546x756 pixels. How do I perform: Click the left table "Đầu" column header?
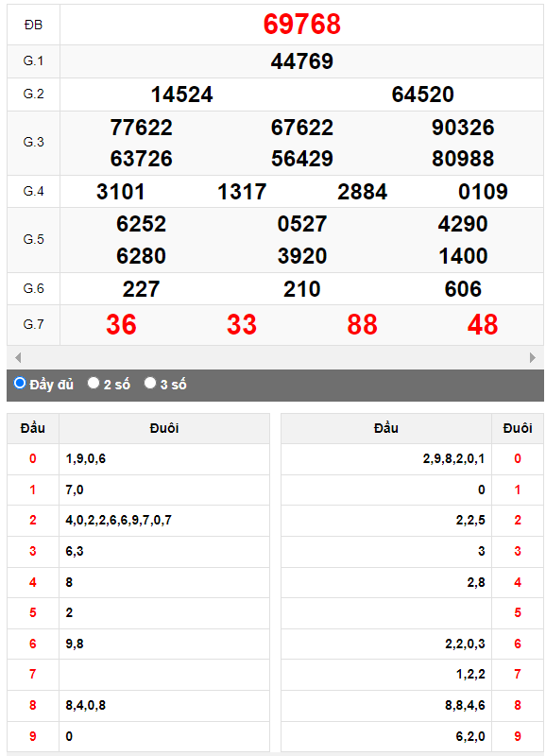pyautogui.click(x=33, y=428)
